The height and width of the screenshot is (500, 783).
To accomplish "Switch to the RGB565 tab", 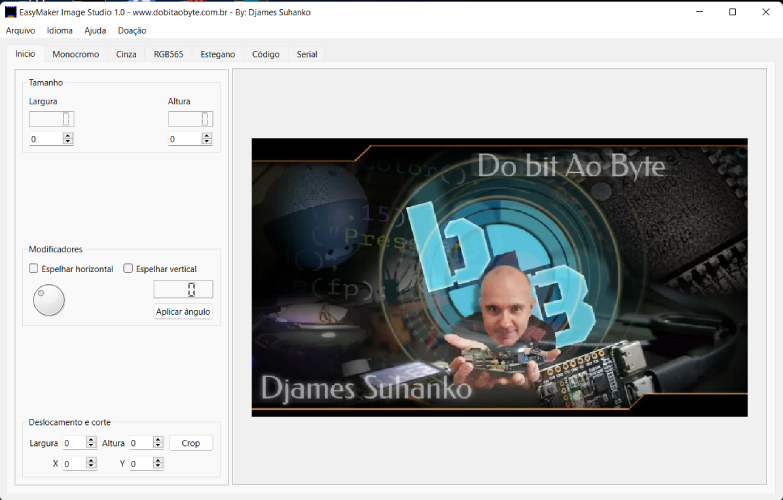I will pyautogui.click(x=168, y=54).
